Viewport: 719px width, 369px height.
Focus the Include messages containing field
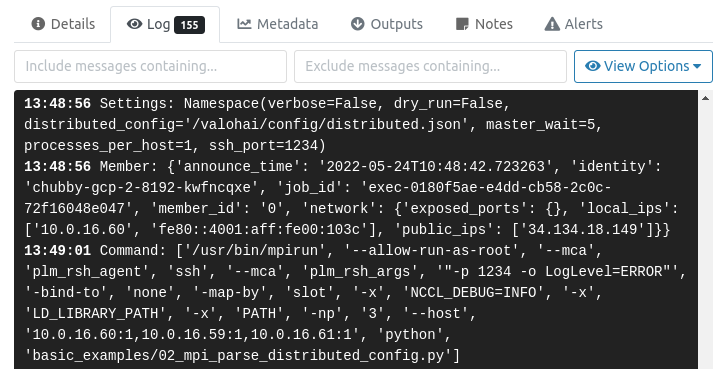pyautogui.click(x=150, y=66)
